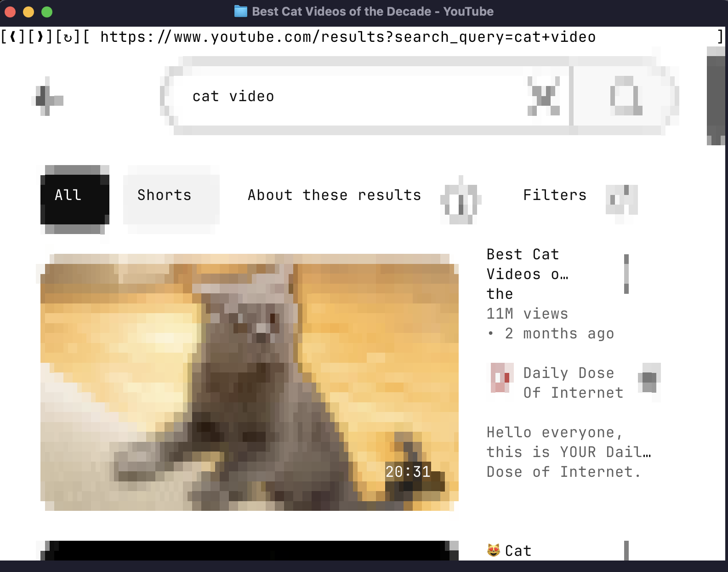Open the 'About these results' link

(334, 195)
